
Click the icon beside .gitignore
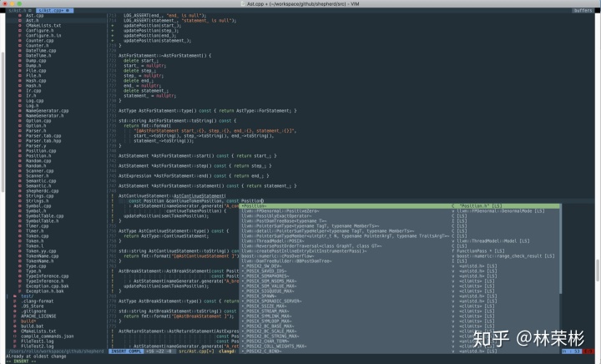pos(15,311)
